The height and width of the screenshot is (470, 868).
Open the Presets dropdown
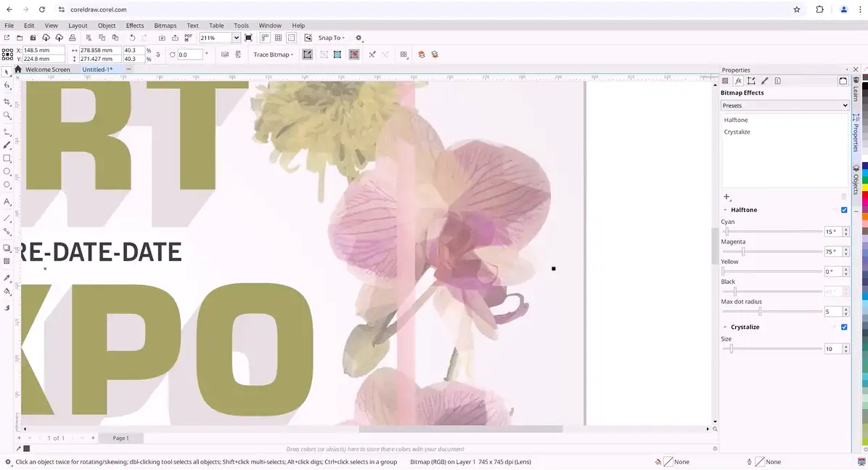[x=784, y=105]
